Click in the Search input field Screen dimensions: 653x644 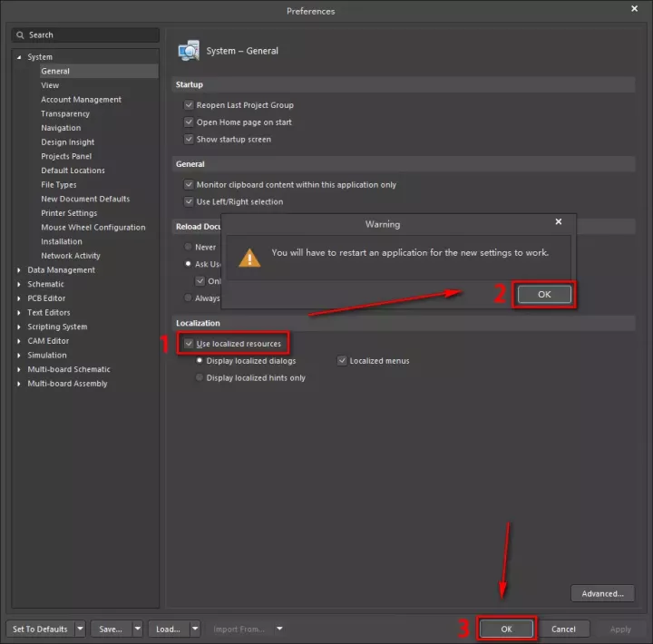[91, 35]
